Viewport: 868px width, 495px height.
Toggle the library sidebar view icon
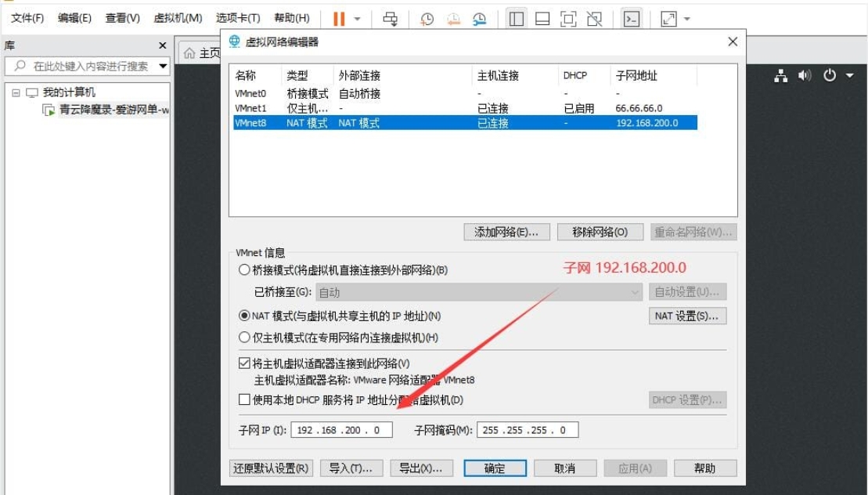(516, 19)
